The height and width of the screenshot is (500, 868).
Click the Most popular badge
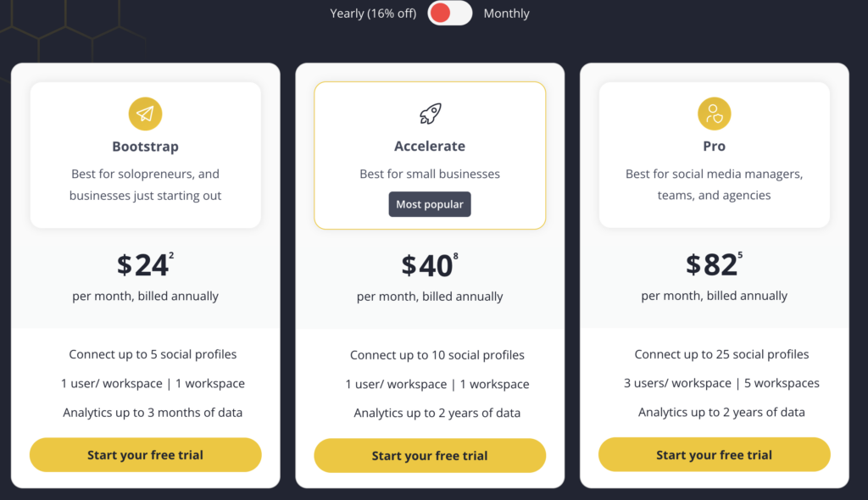click(430, 203)
